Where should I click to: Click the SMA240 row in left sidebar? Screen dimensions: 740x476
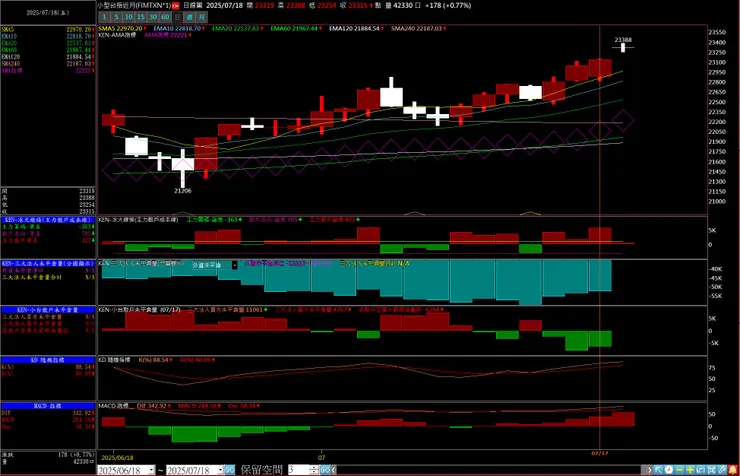click(48, 63)
